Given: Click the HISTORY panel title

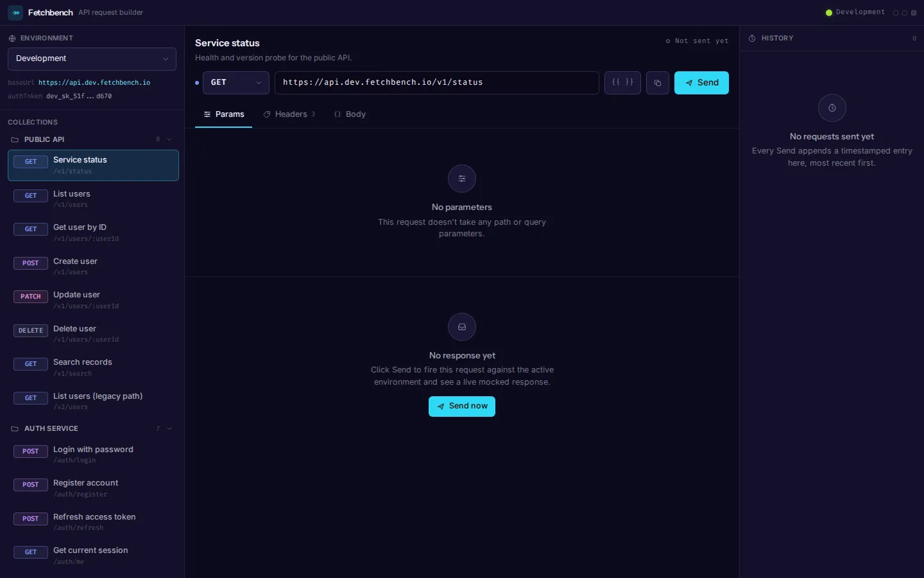Looking at the screenshot, I should click(777, 39).
